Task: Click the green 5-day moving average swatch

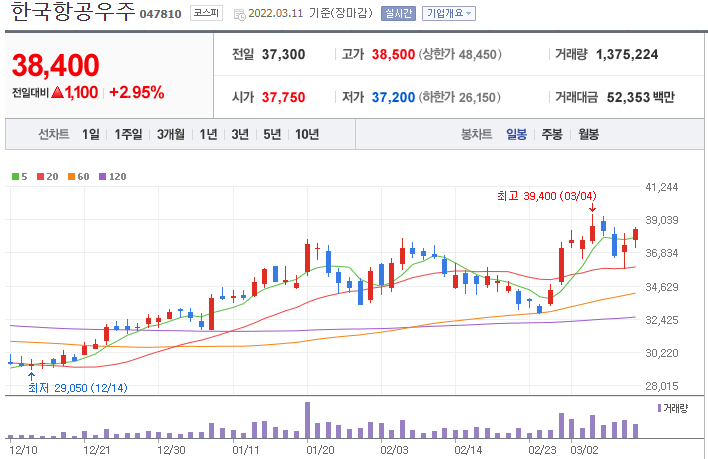Action: pyautogui.click(x=15, y=176)
